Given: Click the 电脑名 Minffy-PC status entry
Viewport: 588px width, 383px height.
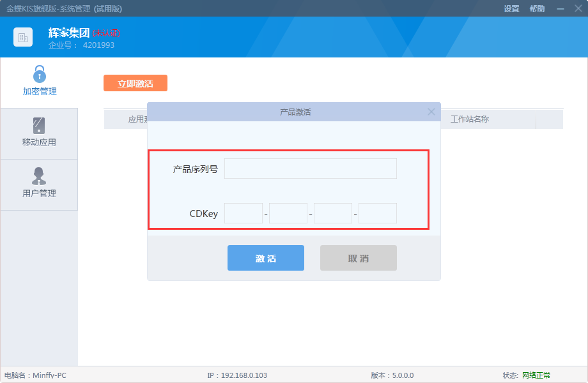Looking at the screenshot, I should (x=35, y=375).
